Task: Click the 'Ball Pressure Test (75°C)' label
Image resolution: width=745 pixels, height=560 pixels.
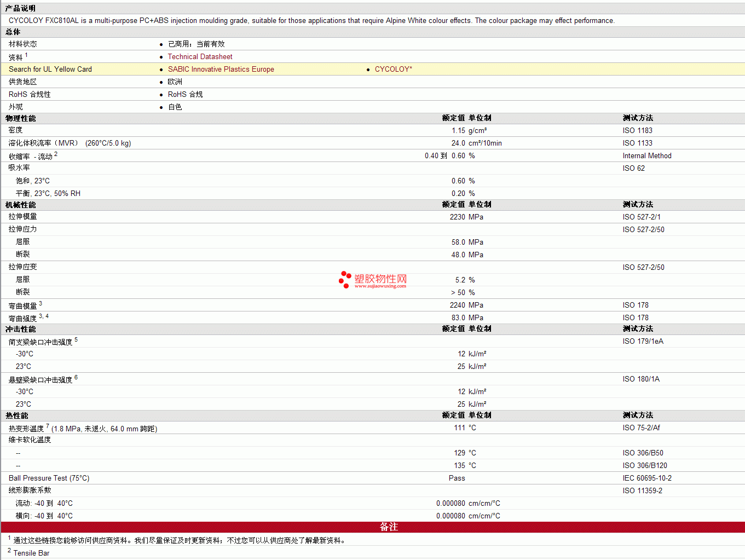Action: click(x=49, y=478)
